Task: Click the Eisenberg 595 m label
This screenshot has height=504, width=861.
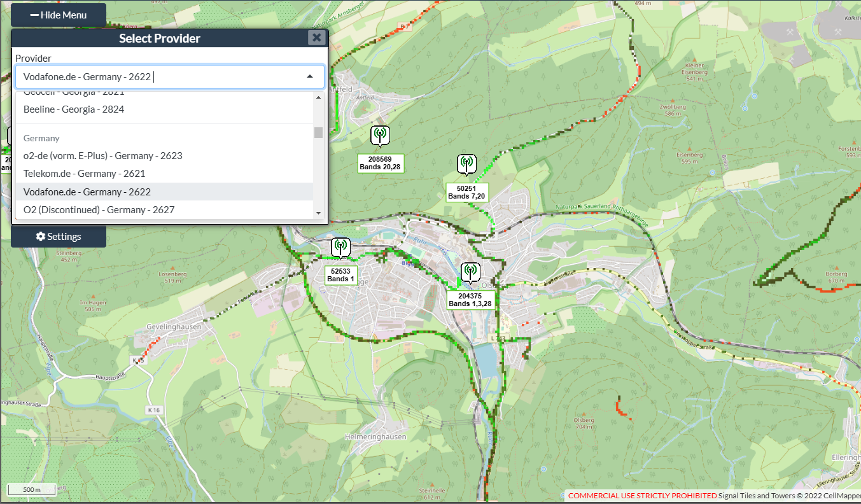Action: click(689, 158)
